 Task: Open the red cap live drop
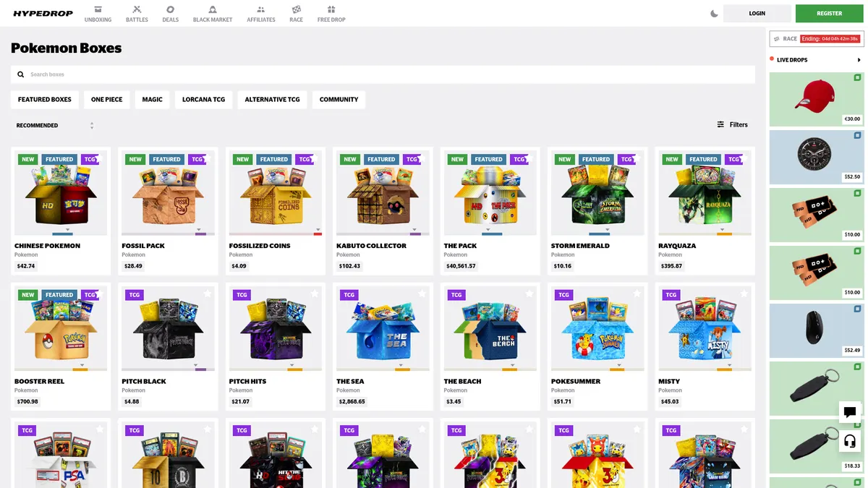(x=817, y=99)
